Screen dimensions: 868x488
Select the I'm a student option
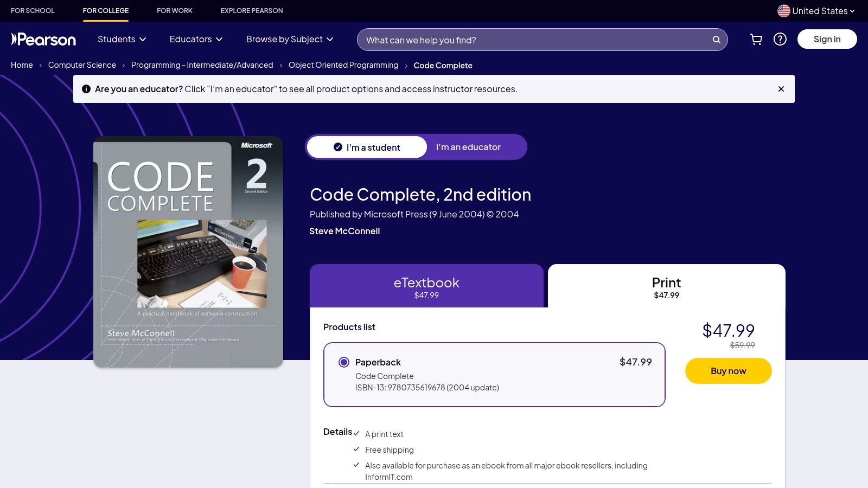pos(367,147)
